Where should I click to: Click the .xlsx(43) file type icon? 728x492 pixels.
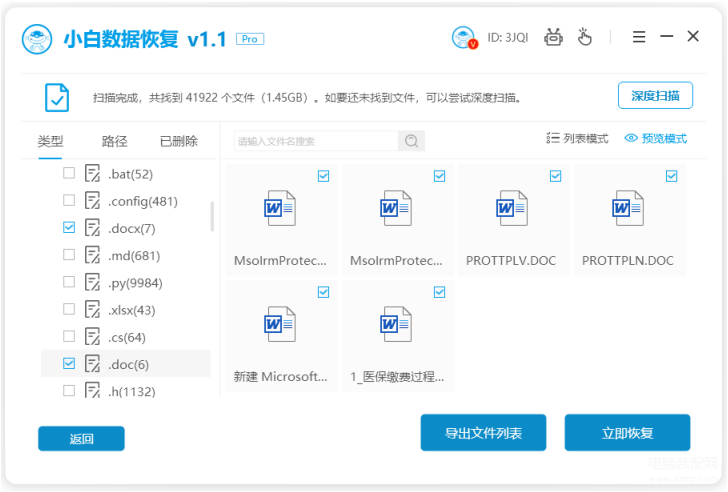coord(92,310)
